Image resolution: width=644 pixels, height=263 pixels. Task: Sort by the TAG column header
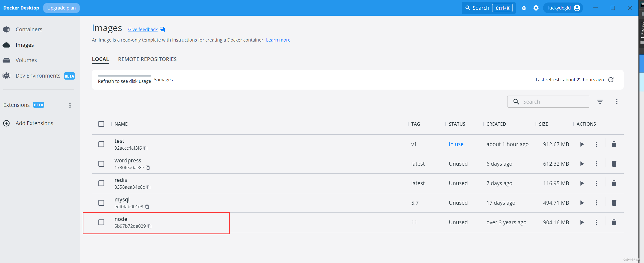[x=416, y=124]
